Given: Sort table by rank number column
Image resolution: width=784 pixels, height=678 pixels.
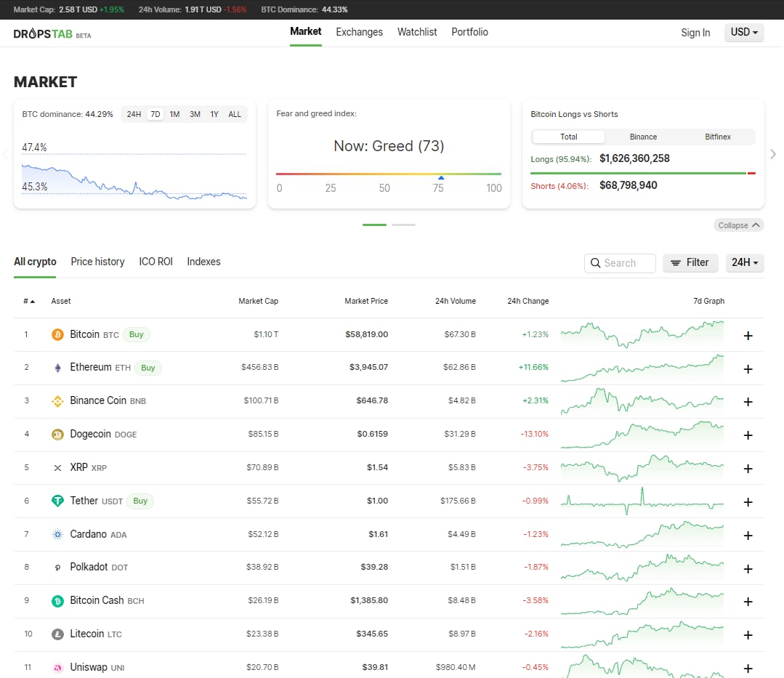Looking at the screenshot, I should tap(29, 301).
